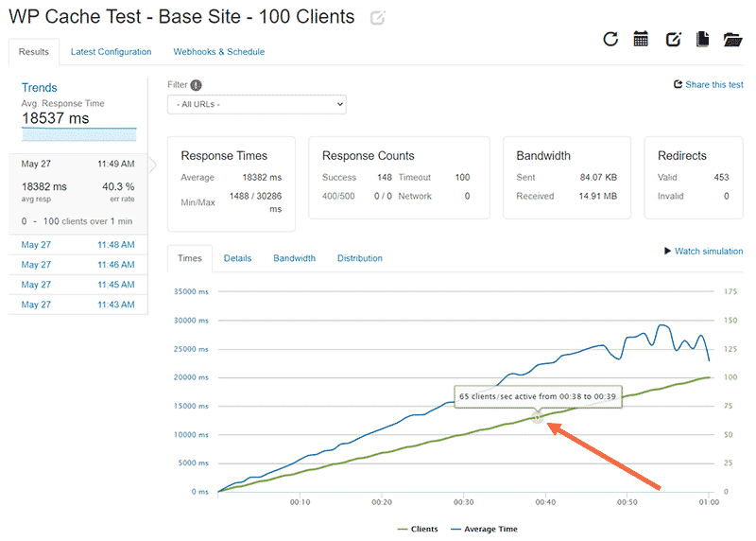The height and width of the screenshot is (541, 756).
Task: Open the All URLs filter dropdown
Action: tap(256, 104)
